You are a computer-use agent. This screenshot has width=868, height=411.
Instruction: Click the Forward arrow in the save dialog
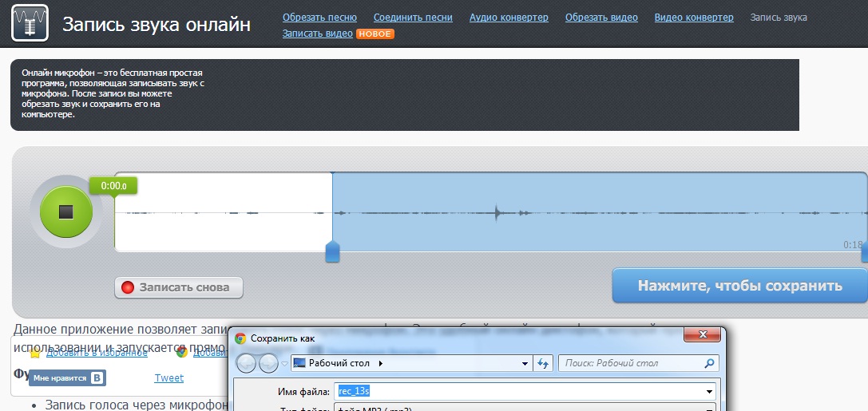point(268,363)
